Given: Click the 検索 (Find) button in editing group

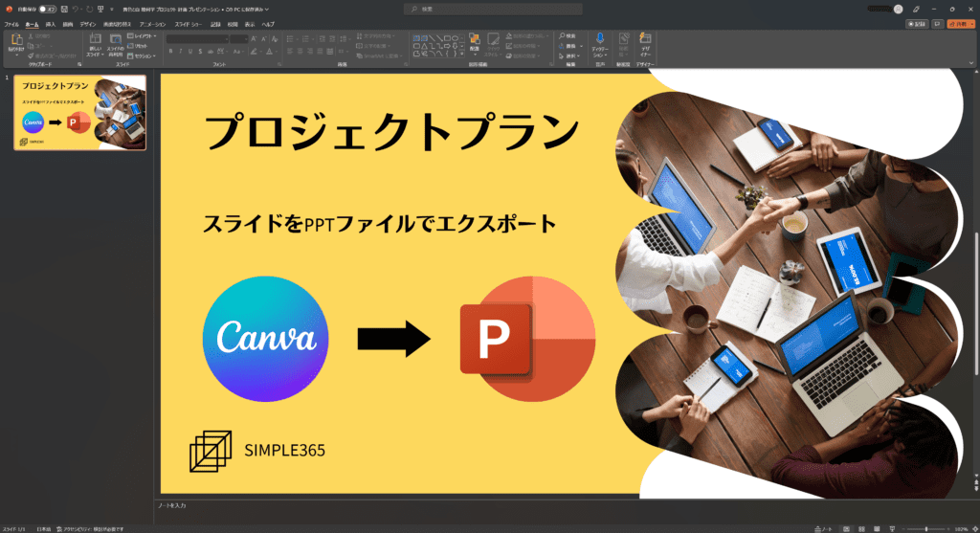Looking at the screenshot, I should pyautogui.click(x=568, y=36).
